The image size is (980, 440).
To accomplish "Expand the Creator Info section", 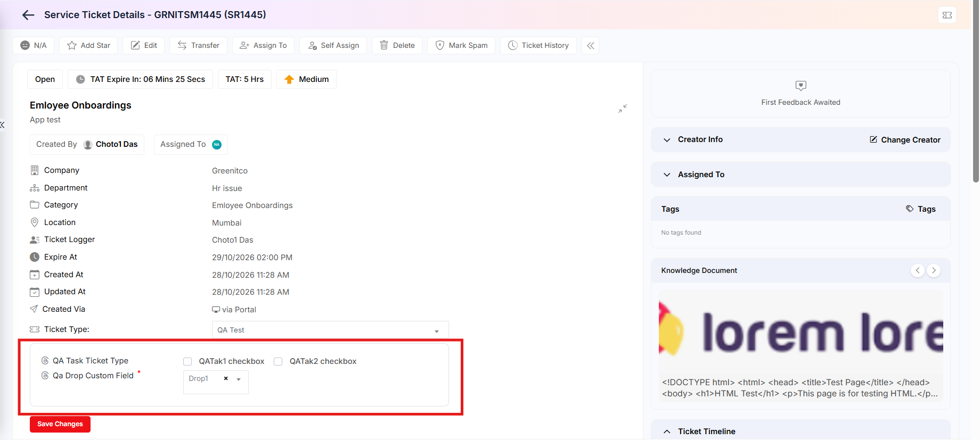I will pyautogui.click(x=667, y=140).
